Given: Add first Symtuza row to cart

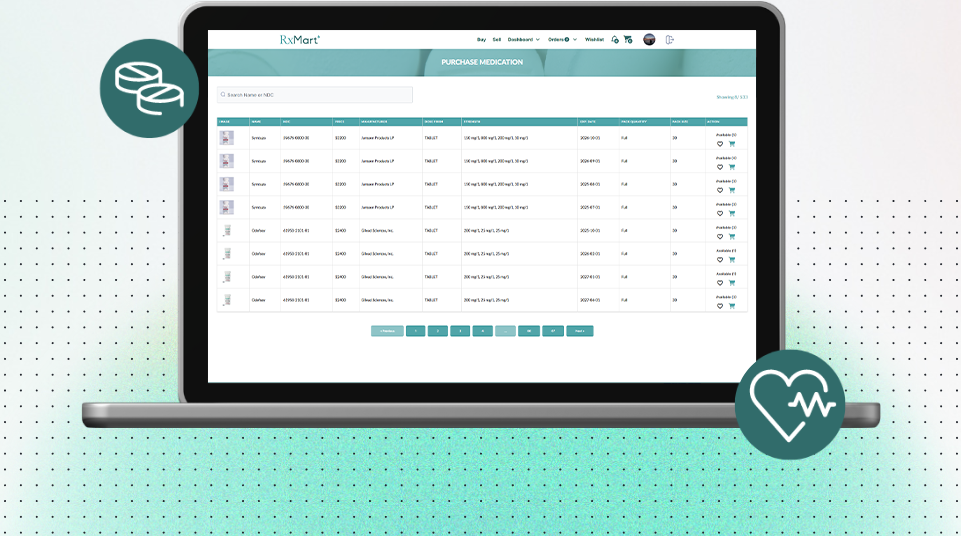Looking at the screenshot, I should coord(732,144).
